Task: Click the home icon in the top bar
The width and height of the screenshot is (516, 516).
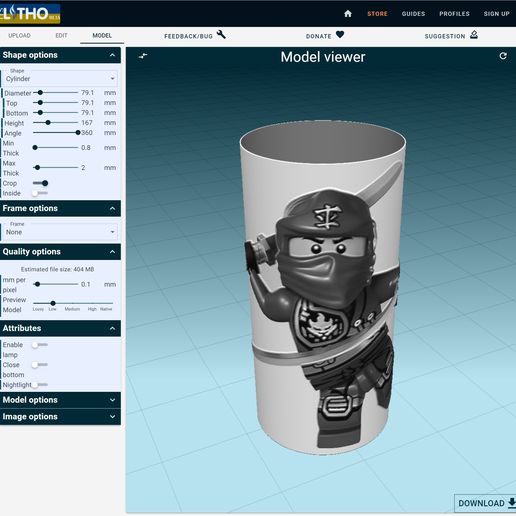Action: click(348, 14)
